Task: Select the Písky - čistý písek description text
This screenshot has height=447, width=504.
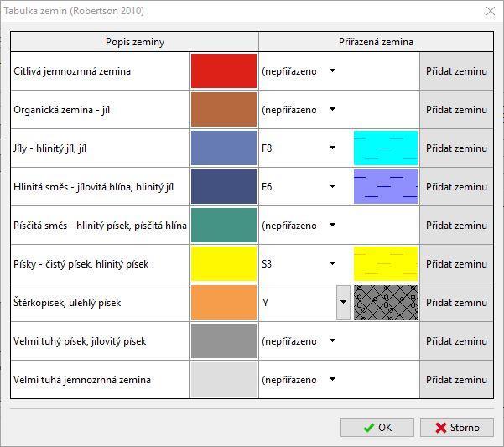Action: click(81, 264)
